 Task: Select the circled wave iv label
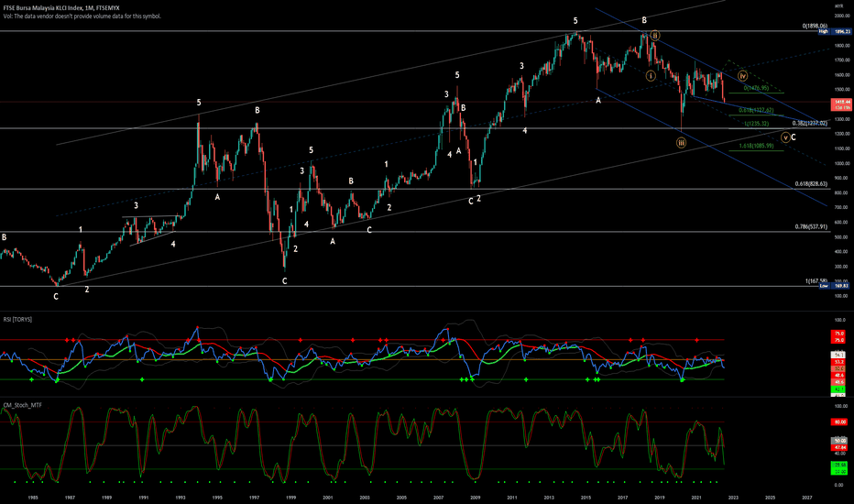coord(742,76)
